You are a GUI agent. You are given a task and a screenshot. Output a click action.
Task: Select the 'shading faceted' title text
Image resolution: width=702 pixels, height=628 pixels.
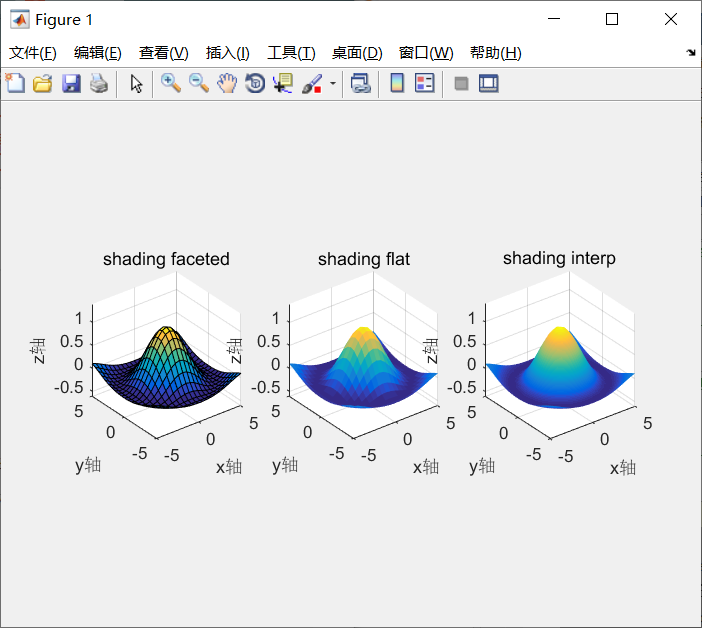click(x=166, y=259)
